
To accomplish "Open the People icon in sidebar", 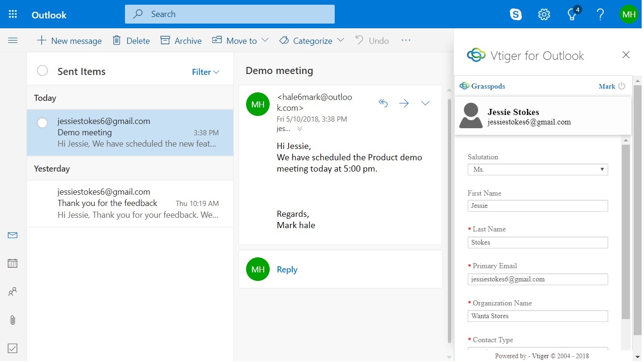I will [x=13, y=292].
